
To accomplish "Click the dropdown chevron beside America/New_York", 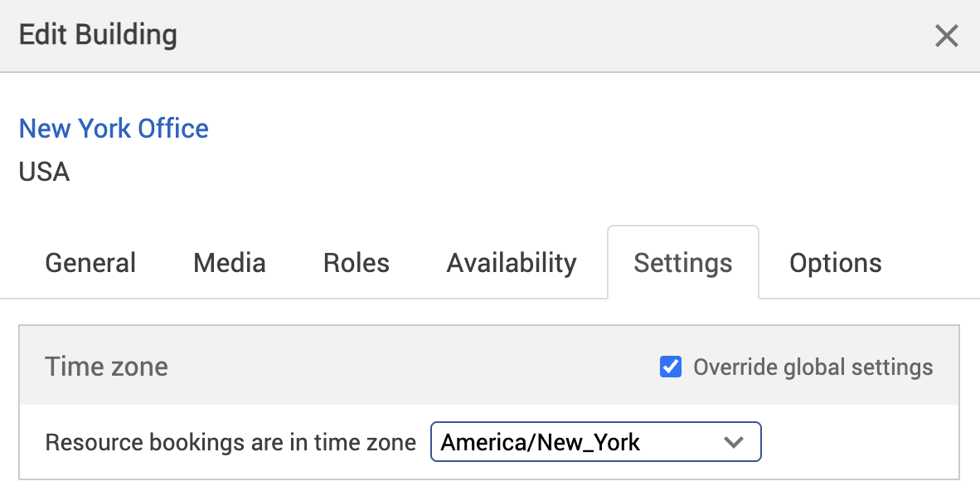I will coord(734,442).
